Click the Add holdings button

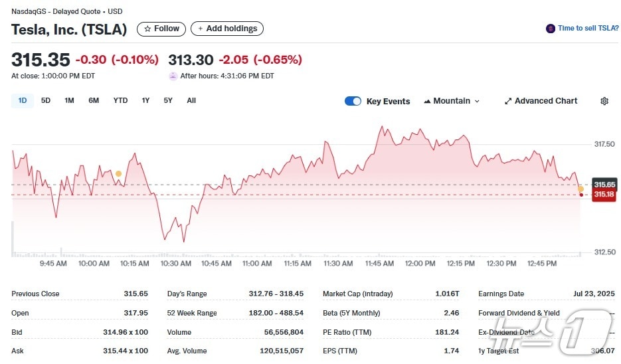pos(227,29)
